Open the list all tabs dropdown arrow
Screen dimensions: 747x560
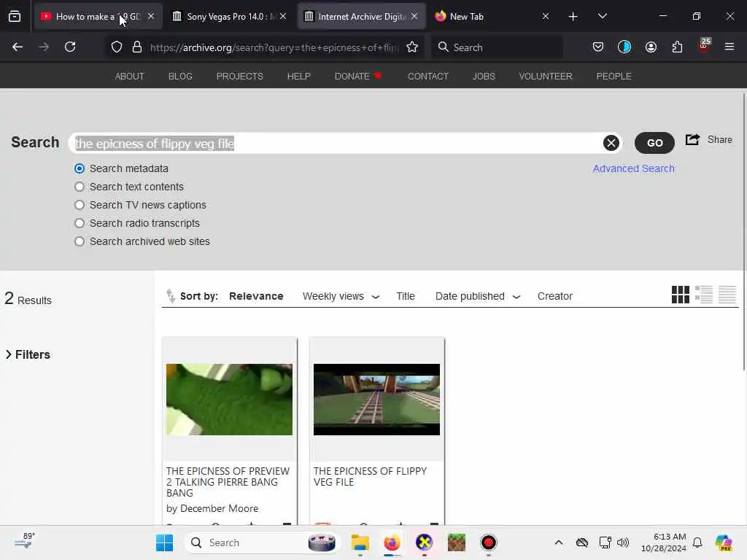tap(602, 17)
